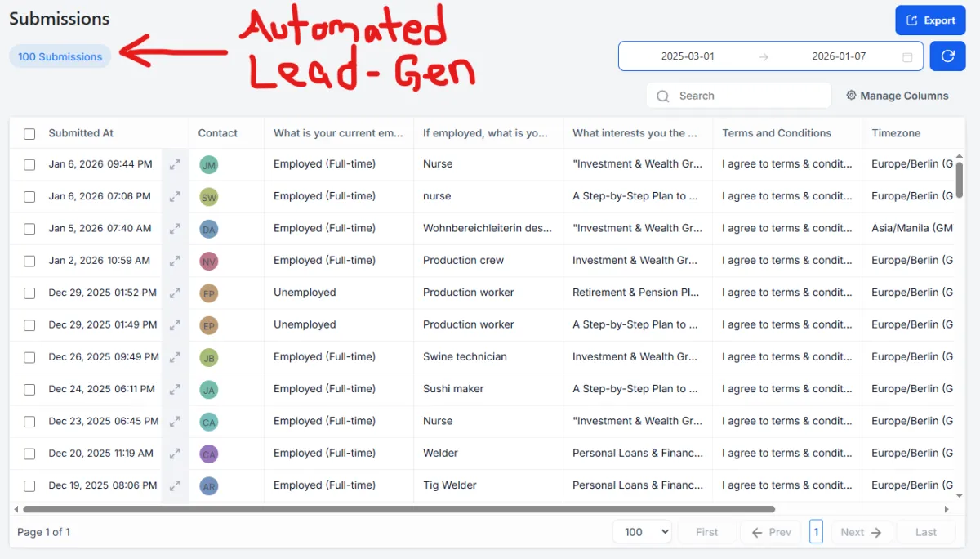Viewport: 980px width, 559px height.
Task: Check the Dec 26, 2025 09:49 PM row
Action: (29, 357)
